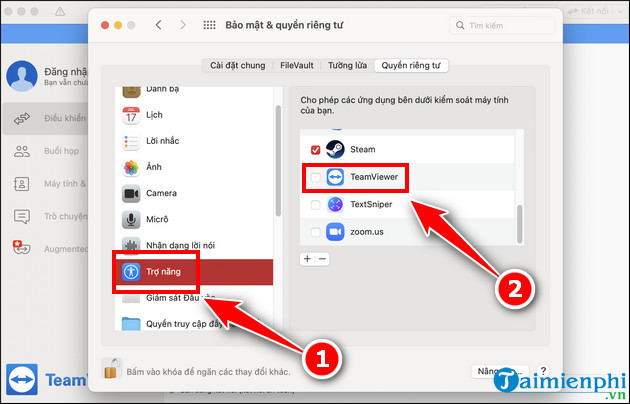Select the Steam text label
Image resolution: width=630 pixels, height=404 pixels.
[363, 150]
